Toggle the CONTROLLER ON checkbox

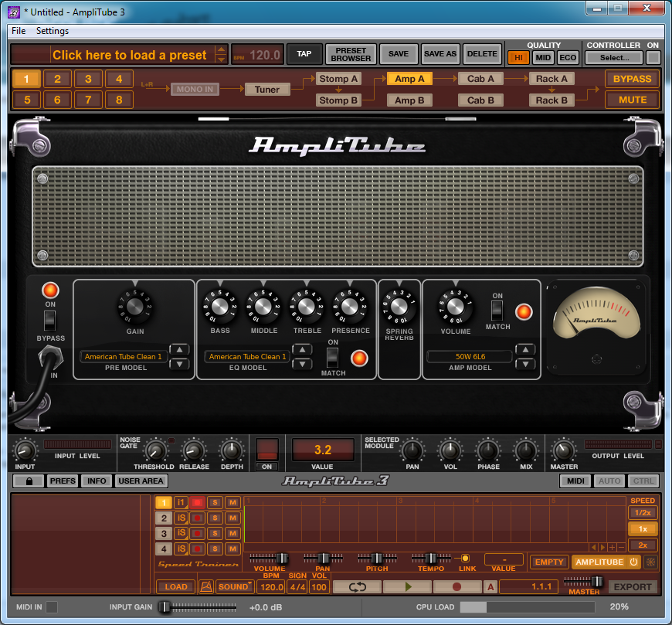click(x=653, y=57)
